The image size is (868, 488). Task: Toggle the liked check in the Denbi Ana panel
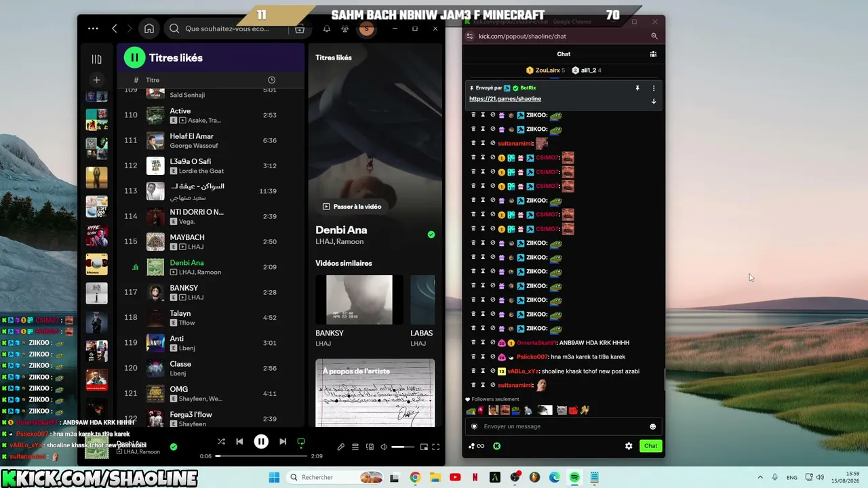pyautogui.click(x=431, y=235)
